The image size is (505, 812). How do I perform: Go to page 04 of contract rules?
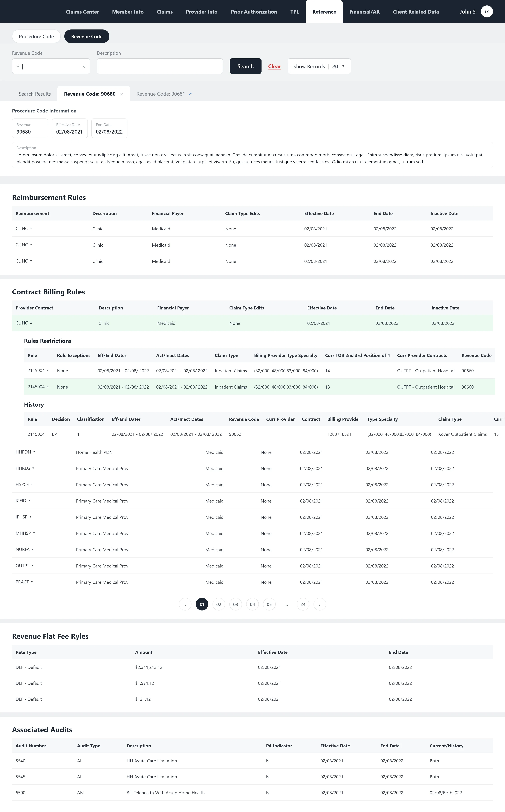pyautogui.click(x=252, y=604)
